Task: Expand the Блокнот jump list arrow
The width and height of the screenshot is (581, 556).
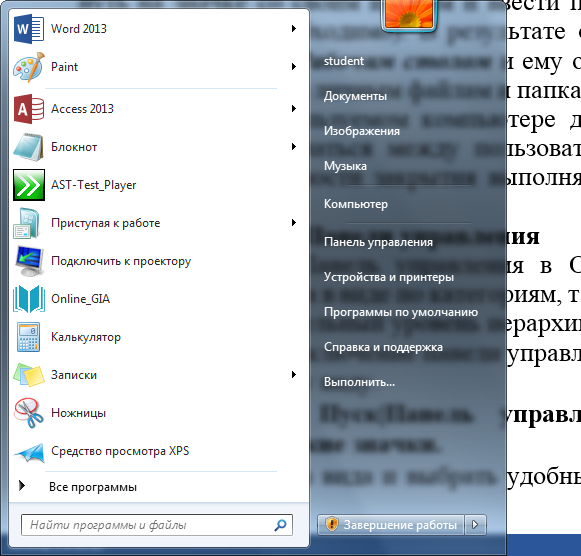Action: 294,147
